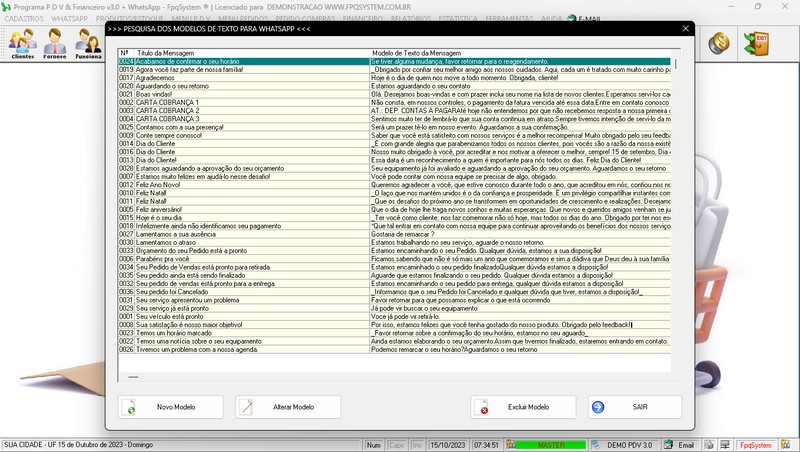The width and height of the screenshot is (800, 452).
Task: Click the application logo in title bar
Action: click(6, 7)
